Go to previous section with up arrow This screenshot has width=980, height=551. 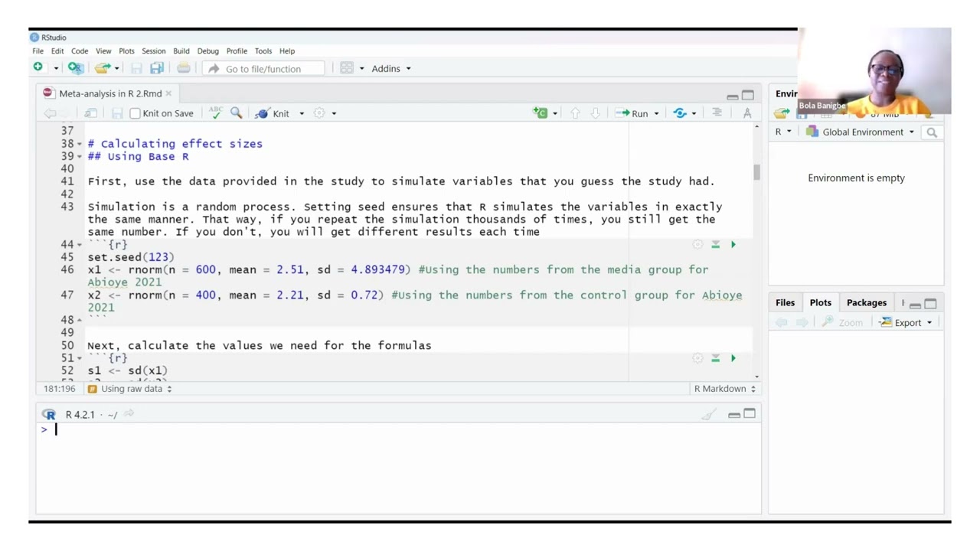pyautogui.click(x=575, y=113)
